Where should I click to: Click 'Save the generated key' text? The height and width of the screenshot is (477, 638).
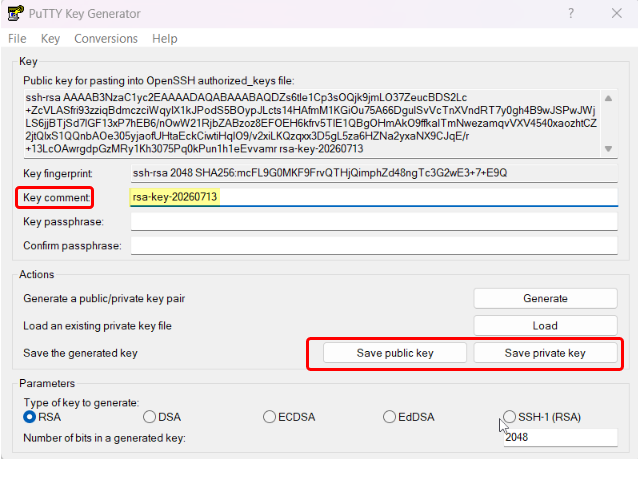[x=80, y=353]
